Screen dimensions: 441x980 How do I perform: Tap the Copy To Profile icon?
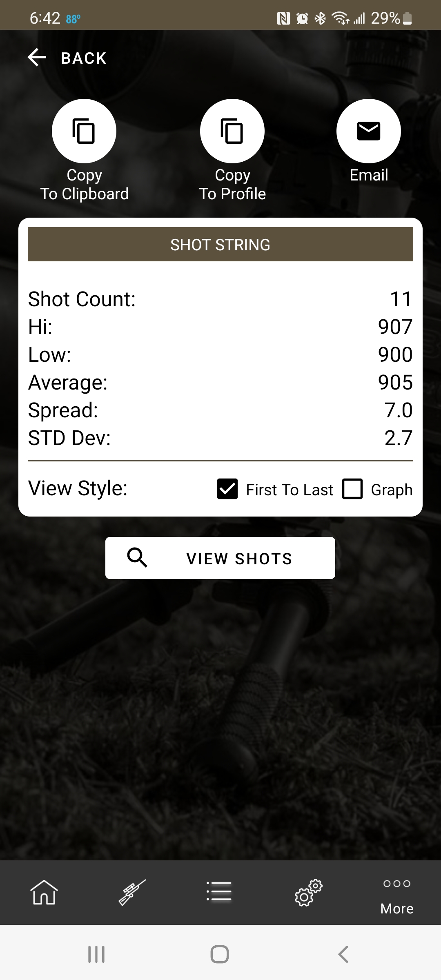(232, 131)
